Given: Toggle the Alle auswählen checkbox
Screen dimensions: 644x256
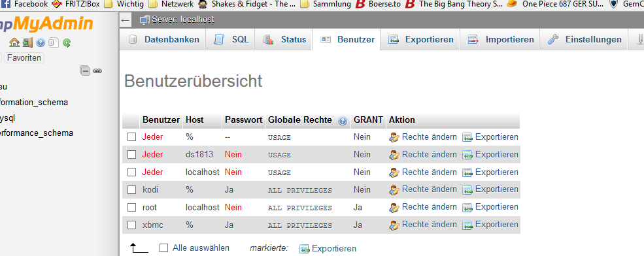Looking at the screenshot, I should 164,248.
